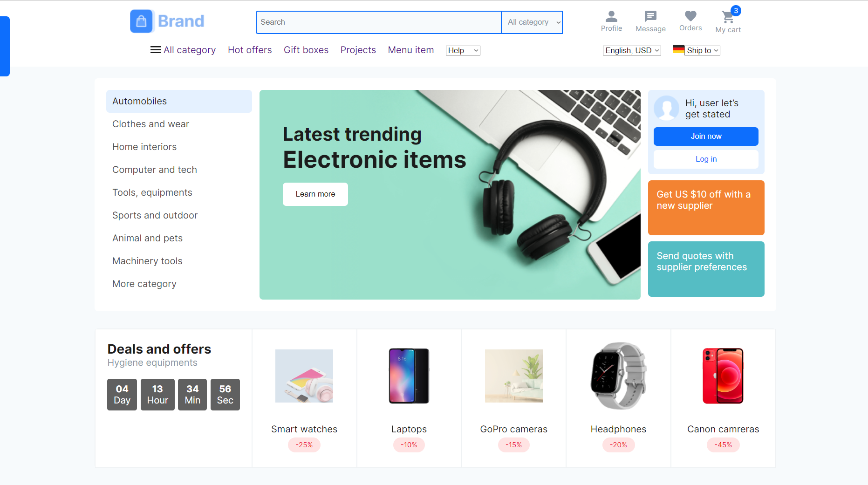
Task: Expand the Ship to dropdown
Action: coord(703,50)
